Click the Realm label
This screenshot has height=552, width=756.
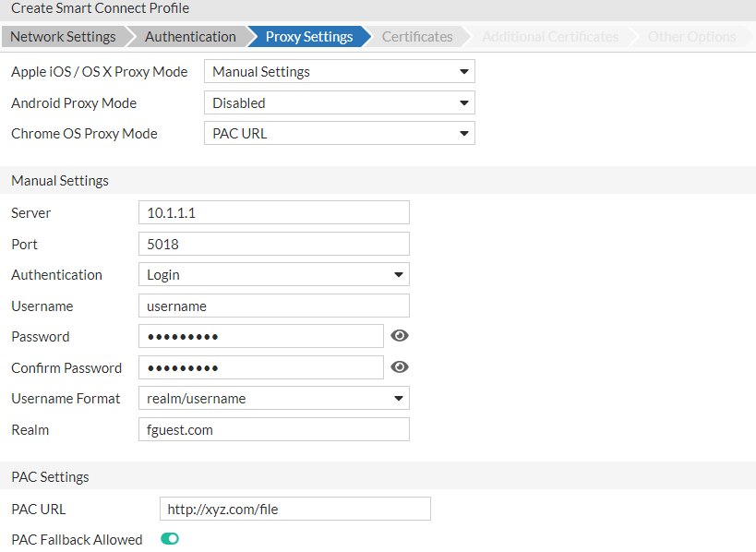(x=30, y=429)
